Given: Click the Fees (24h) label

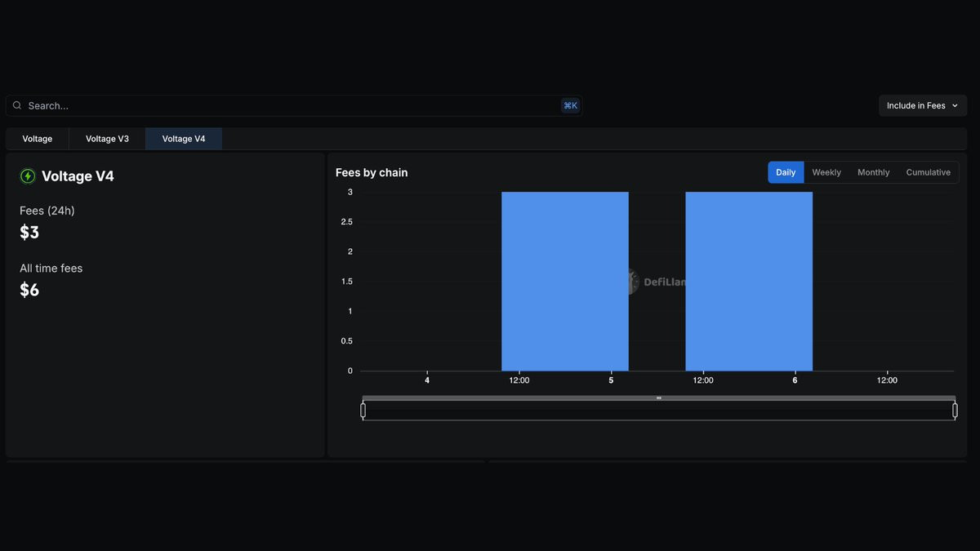Looking at the screenshot, I should click(47, 211).
